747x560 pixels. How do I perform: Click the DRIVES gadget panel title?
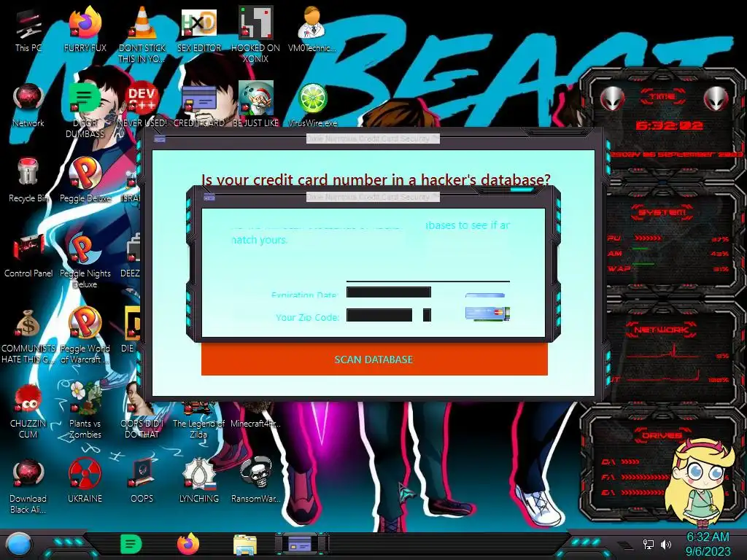coord(662,435)
